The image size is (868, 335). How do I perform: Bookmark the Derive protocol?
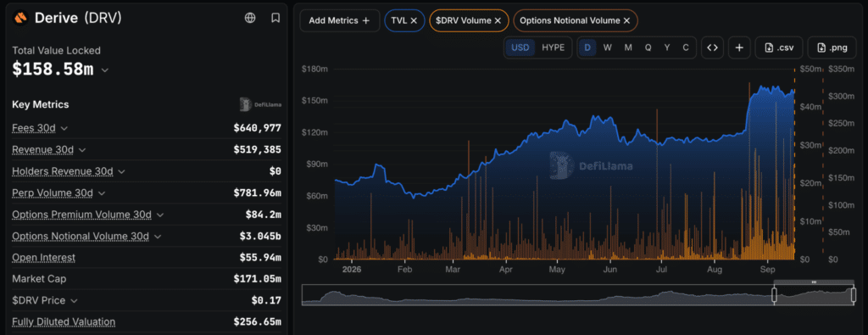point(275,18)
